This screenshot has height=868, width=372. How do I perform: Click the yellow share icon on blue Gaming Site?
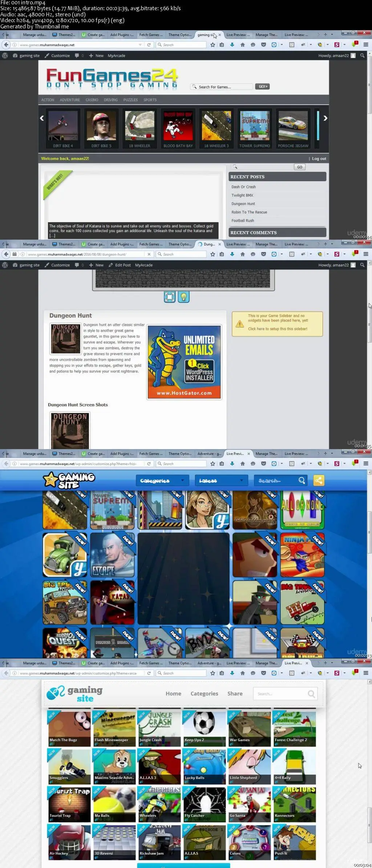pyautogui.click(x=319, y=480)
